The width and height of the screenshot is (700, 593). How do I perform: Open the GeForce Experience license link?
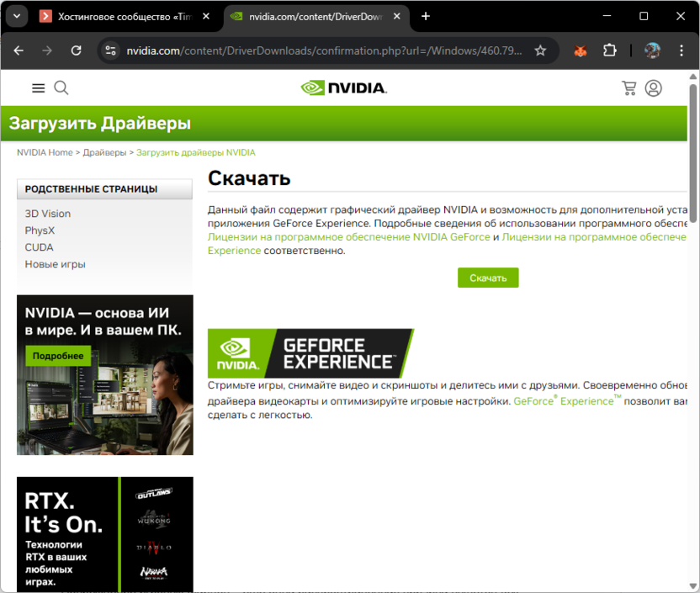coord(594,237)
